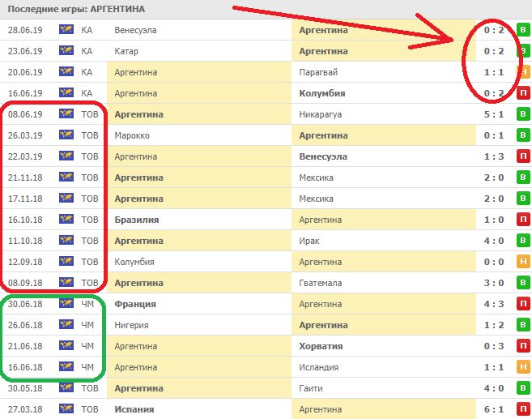Click the world flag icon beside 30.06.18 ЧМ
The width and height of the screenshot is (532, 419).
[x=66, y=304]
